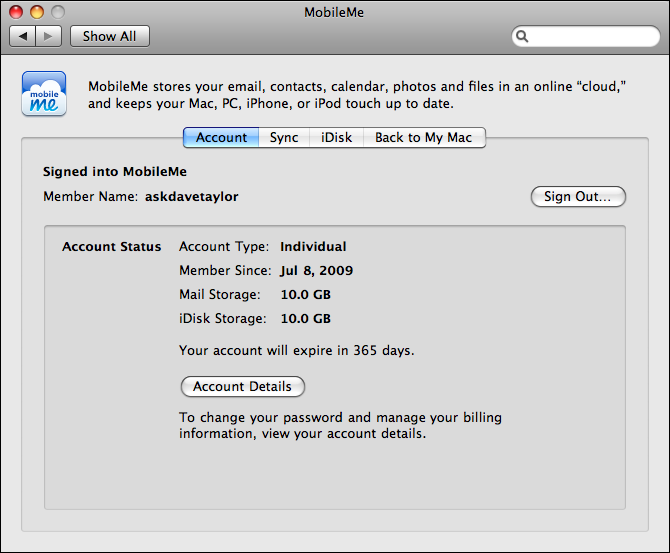670x553 pixels.
Task: Open the iDisk tab
Action: tap(337, 137)
